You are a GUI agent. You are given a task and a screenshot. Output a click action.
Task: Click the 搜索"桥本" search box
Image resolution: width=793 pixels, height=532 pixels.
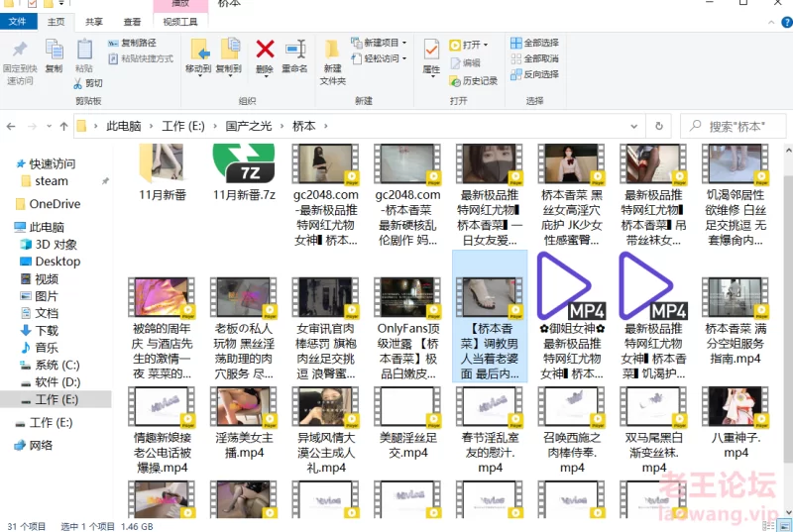tap(734, 126)
